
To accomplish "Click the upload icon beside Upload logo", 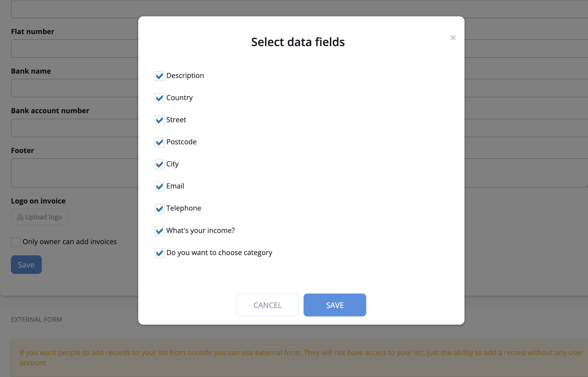I will (x=20, y=217).
